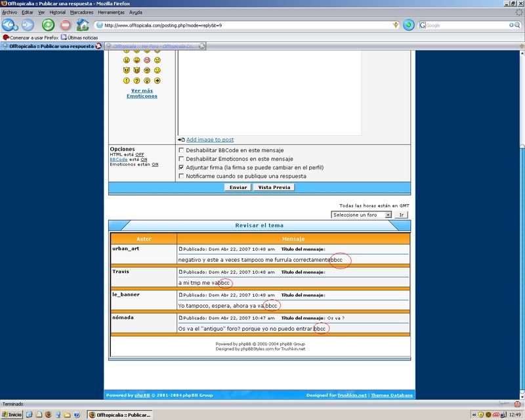The height and width of the screenshot is (420, 525).
Task: Enable Deshabilitar BBCode en este mensaje
Action: point(182,150)
